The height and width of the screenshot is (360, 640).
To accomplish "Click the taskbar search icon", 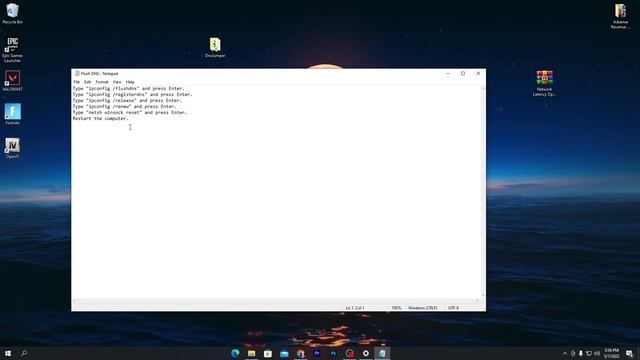I will tap(24, 353).
